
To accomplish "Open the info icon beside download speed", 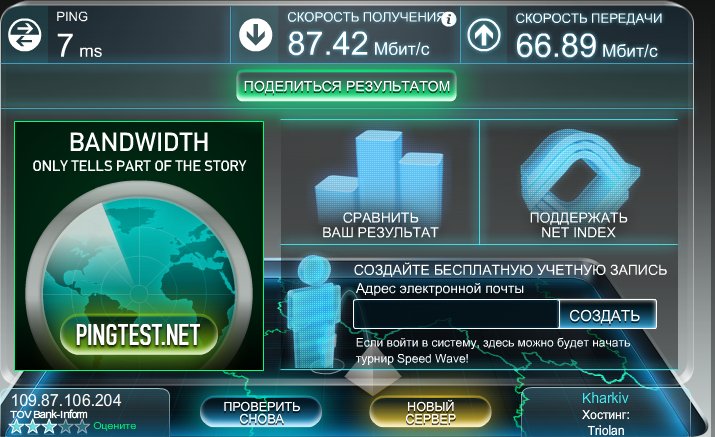I will point(449,18).
